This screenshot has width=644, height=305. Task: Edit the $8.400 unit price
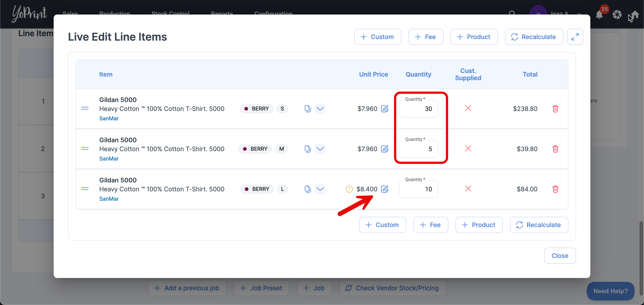click(x=385, y=189)
